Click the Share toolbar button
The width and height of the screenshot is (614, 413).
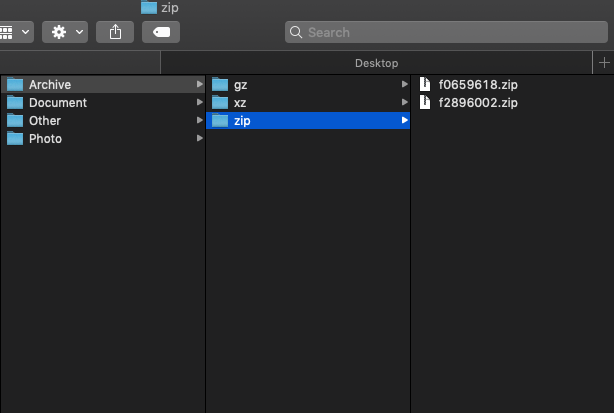pos(115,32)
